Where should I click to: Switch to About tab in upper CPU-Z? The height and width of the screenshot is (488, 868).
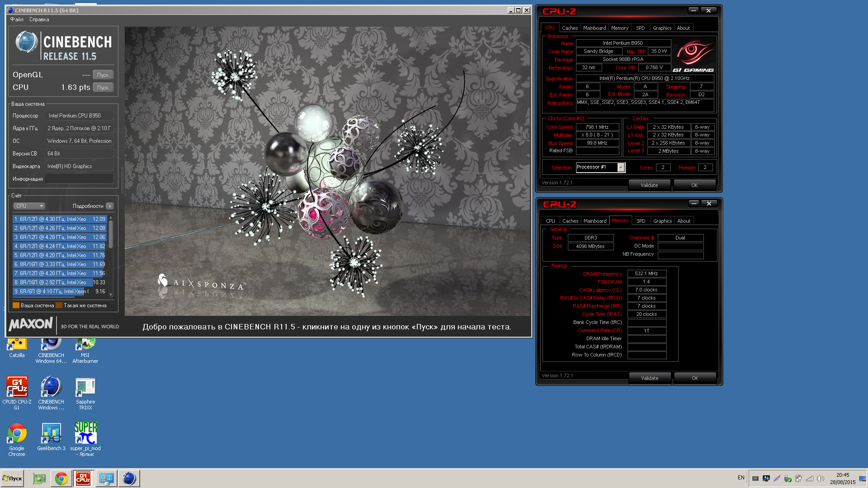pos(684,28)
